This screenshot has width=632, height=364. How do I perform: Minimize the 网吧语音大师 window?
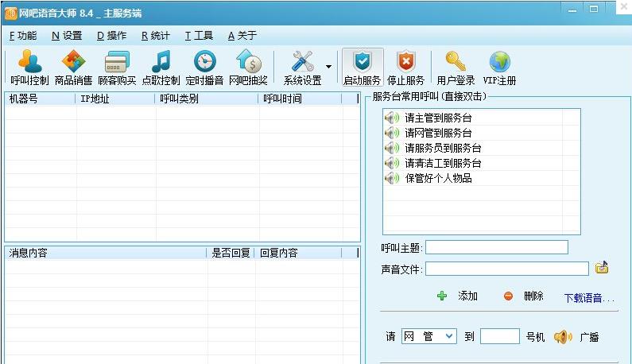coord(572,10)
